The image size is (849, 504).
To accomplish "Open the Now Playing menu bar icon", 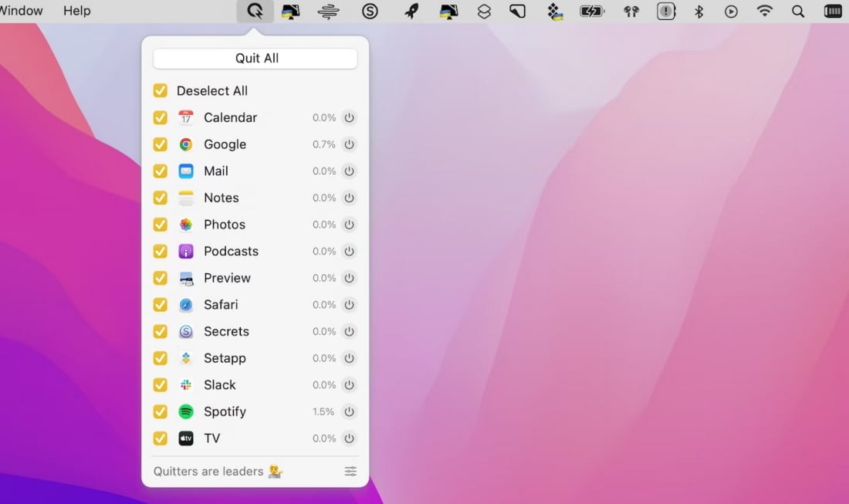I will [731, 11].
